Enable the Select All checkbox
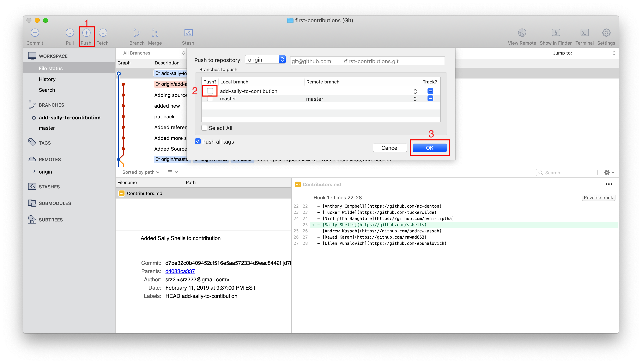 pyautogui.click(x=204, y=128)
